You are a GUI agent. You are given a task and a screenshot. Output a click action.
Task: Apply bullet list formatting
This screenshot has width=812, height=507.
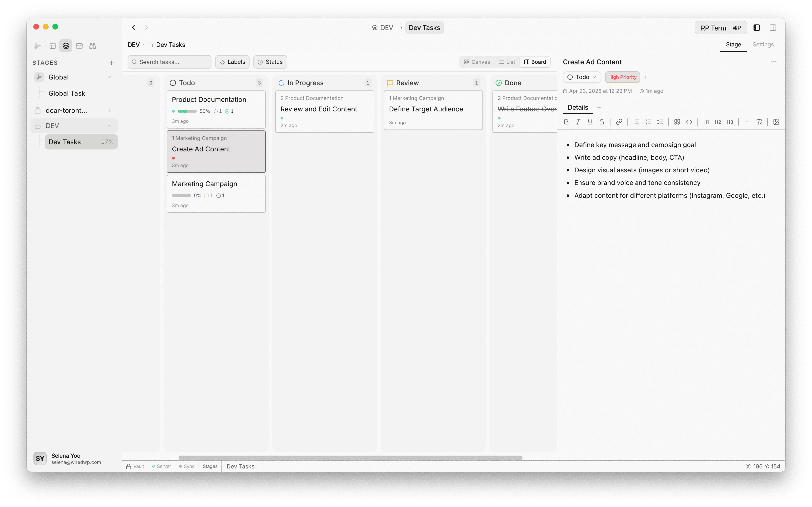click(x=636, y=122)
